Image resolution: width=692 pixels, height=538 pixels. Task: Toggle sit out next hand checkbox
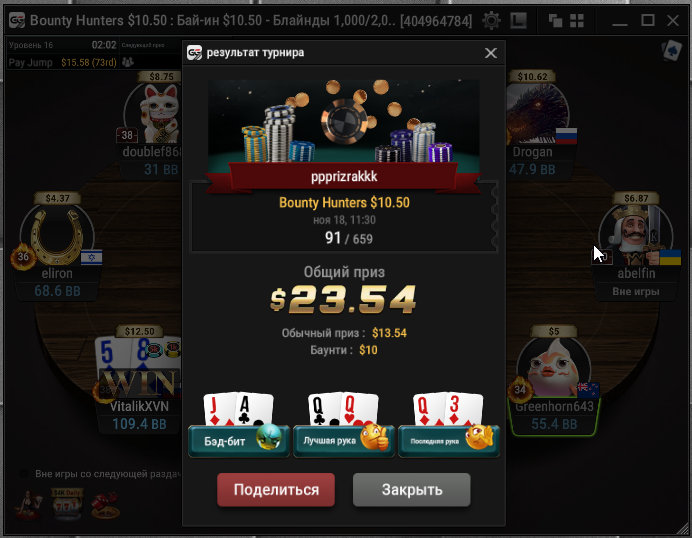point(23,474)
